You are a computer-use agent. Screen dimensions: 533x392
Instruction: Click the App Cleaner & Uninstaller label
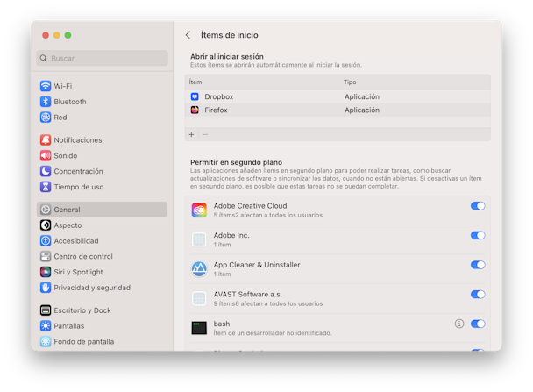click(x=257, y=265)
